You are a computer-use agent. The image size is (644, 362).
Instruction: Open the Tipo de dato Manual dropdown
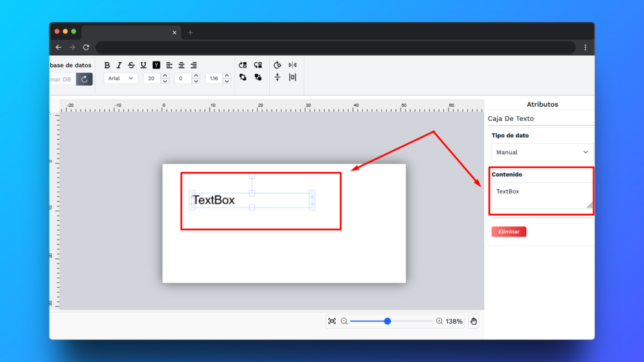(542, 152)
